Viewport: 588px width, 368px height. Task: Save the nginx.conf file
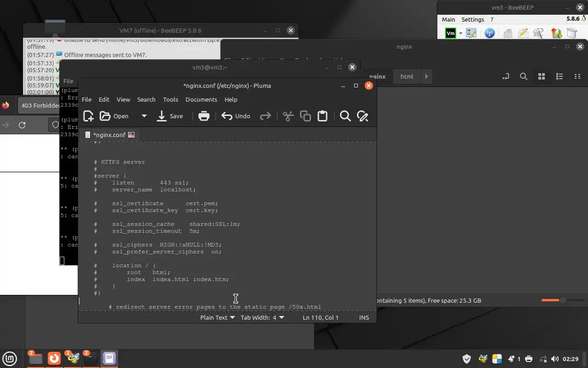click(170, 116)
